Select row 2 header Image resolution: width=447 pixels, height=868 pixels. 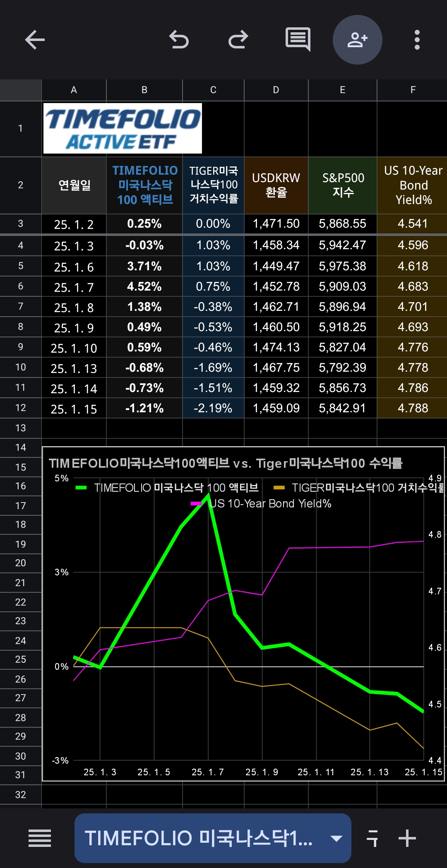pos(21,185)
